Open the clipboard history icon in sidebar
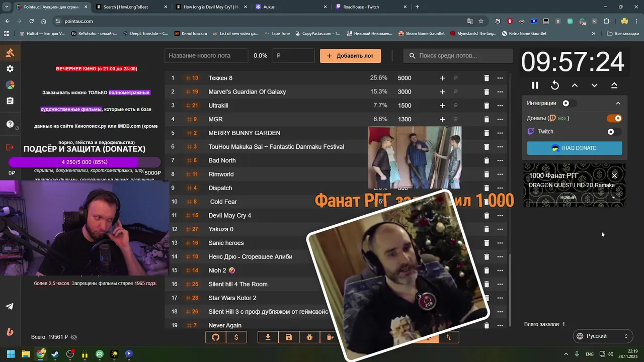This screenshot has height=362, width=644. point(10,101)
